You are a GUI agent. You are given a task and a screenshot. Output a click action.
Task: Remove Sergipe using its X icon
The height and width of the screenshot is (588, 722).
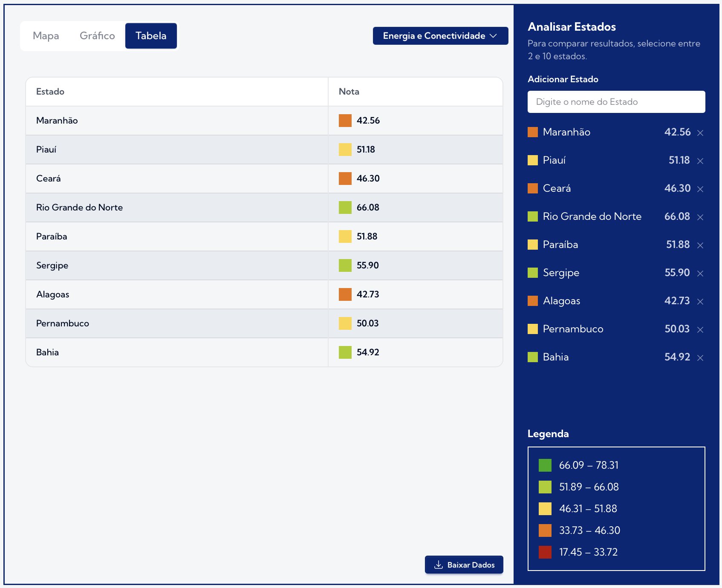point(701,273)
